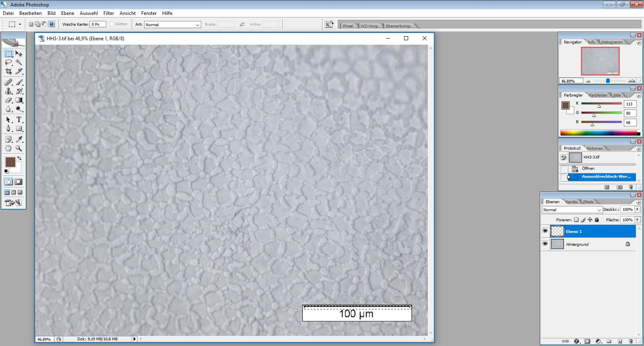Switch to Quick Mask mode
Screen dimensions: 644x346
coord(18,182)
